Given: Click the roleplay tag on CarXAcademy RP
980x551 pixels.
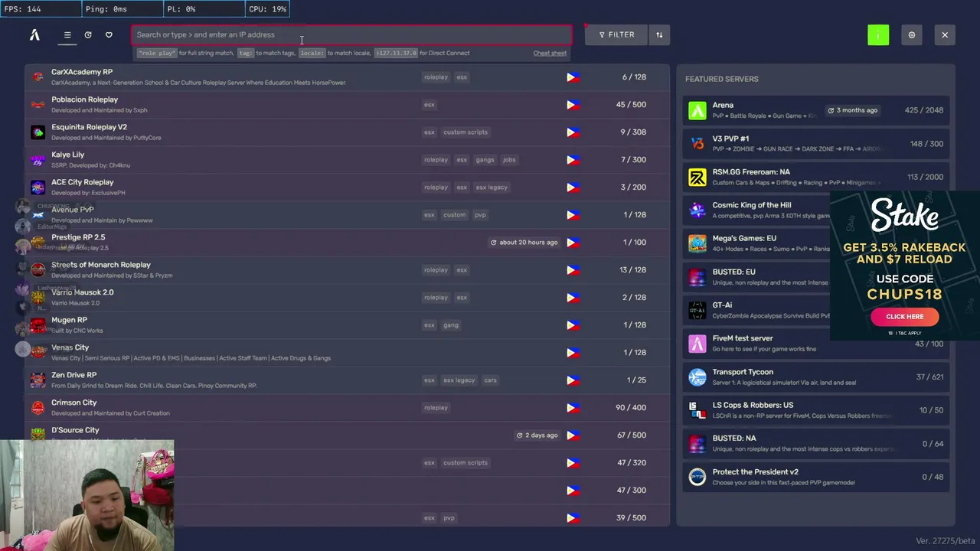Looking at the screenshot, I should 436,77.
